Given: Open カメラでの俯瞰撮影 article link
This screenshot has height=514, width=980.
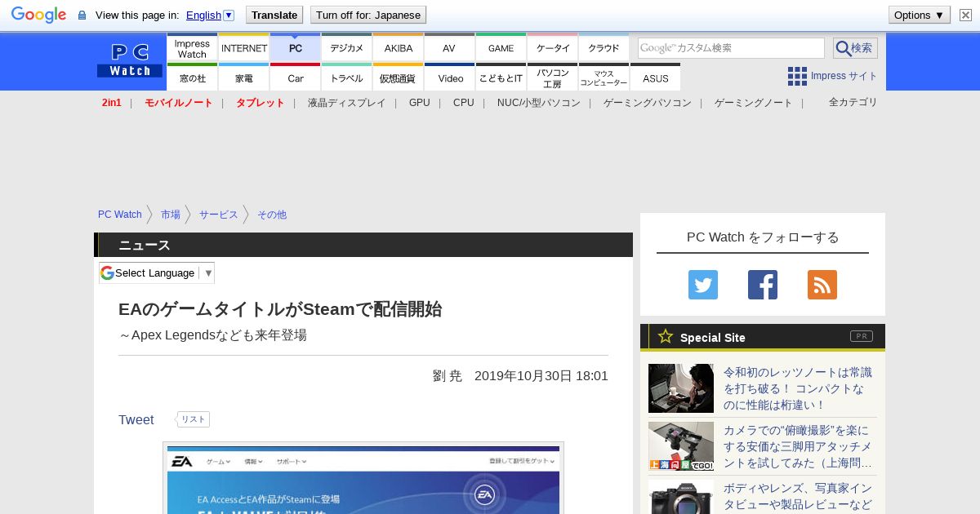Looking at the screenshot, I should [798, 446].
